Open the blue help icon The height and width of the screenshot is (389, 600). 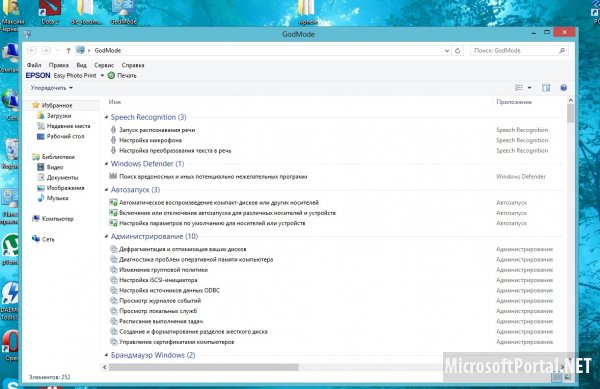(563, 88)
